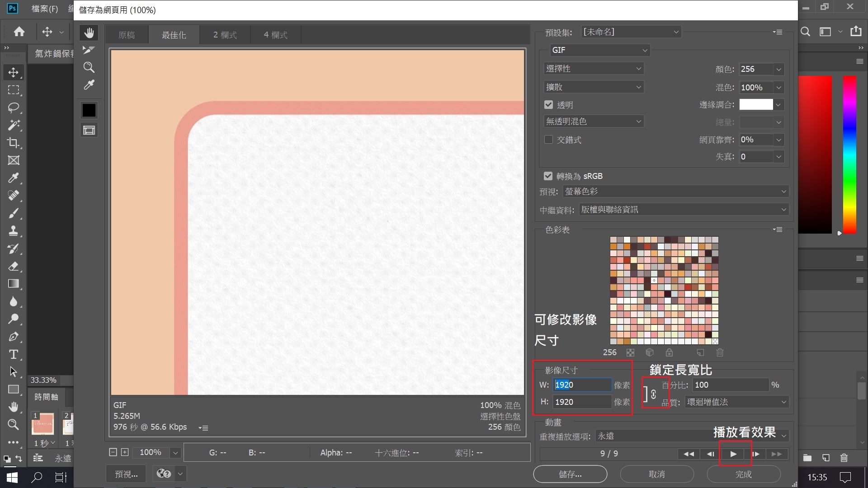Open the GIF format dropdown
The image size is (868, 488).
pos(599,50)
